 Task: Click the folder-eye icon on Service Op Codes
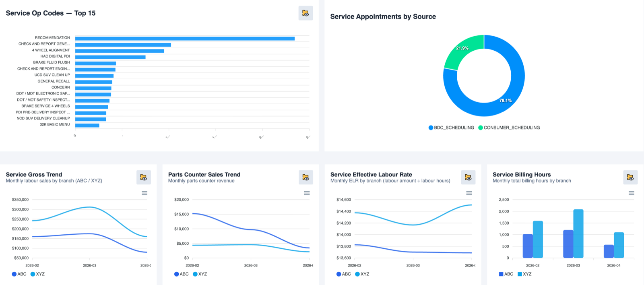305,13
